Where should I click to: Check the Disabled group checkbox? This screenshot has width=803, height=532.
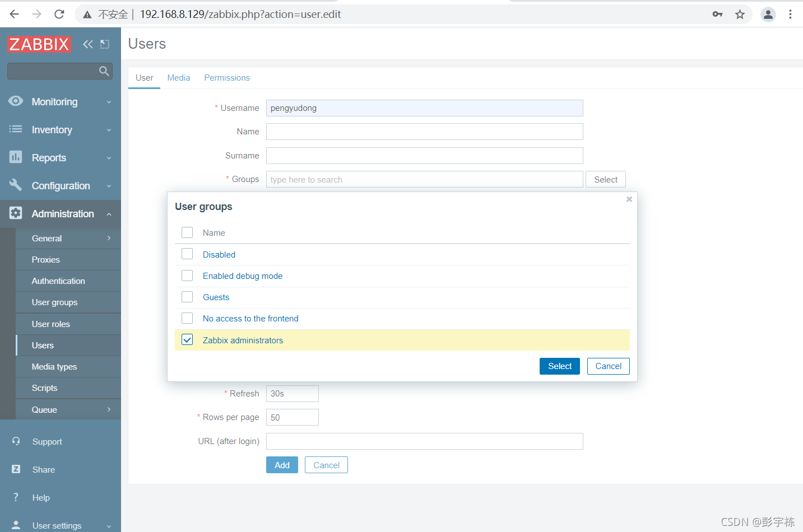[x=187, y=254]
